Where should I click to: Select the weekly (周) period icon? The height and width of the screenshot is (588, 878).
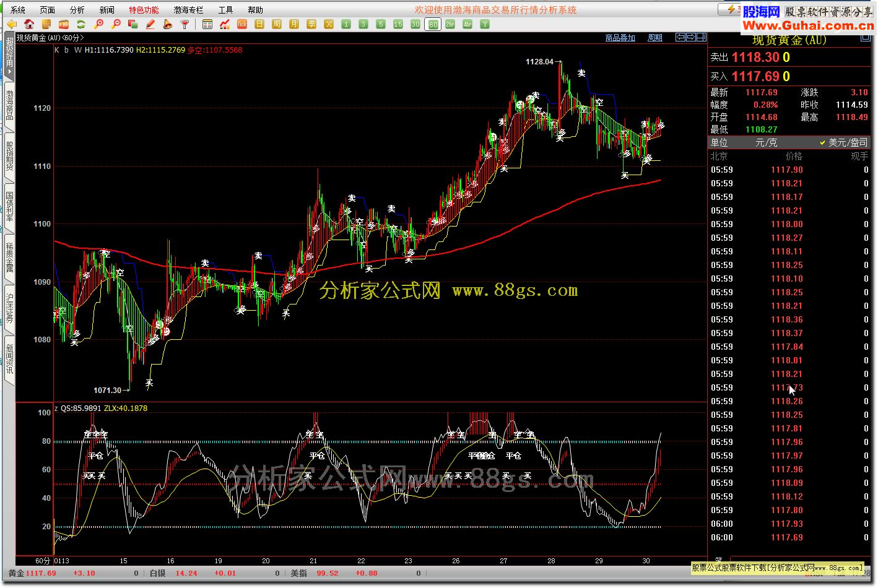click(x=277, y=24)
